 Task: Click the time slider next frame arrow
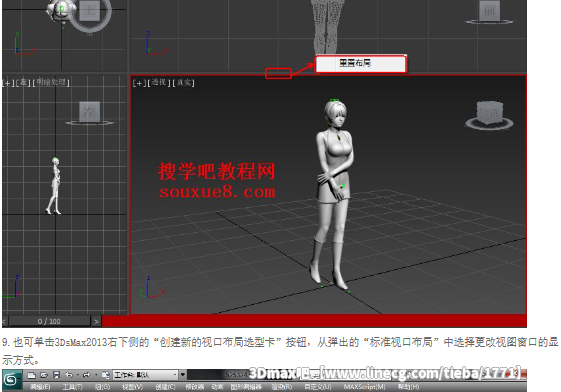pos(96,321)
